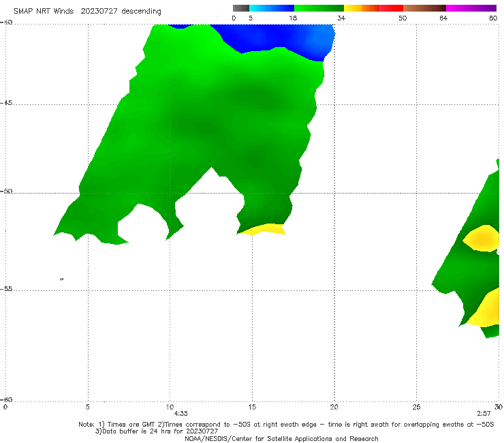
Task: Click the latitude label '-55'
Action: pos(6,289)
